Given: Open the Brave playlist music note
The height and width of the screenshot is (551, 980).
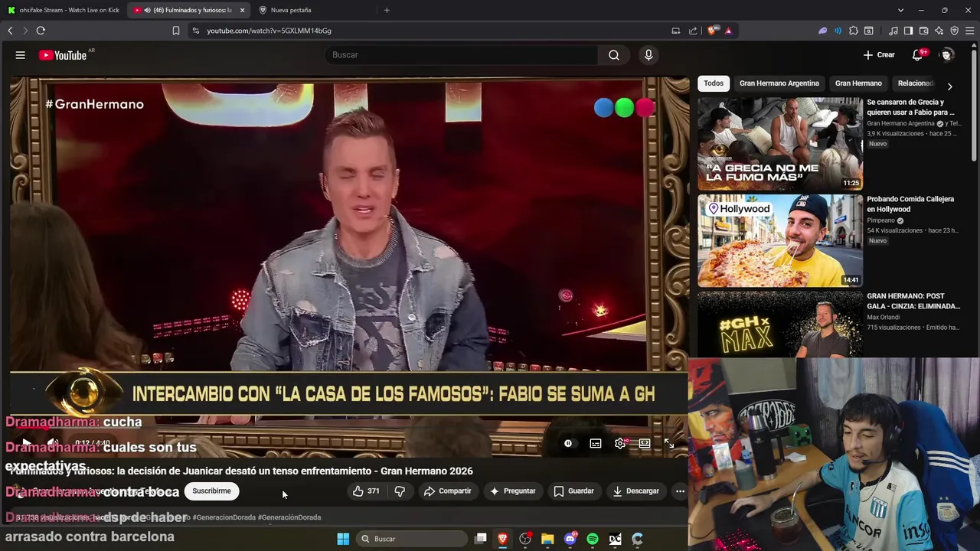Looking at the screenshot, I should click(893, 31).
